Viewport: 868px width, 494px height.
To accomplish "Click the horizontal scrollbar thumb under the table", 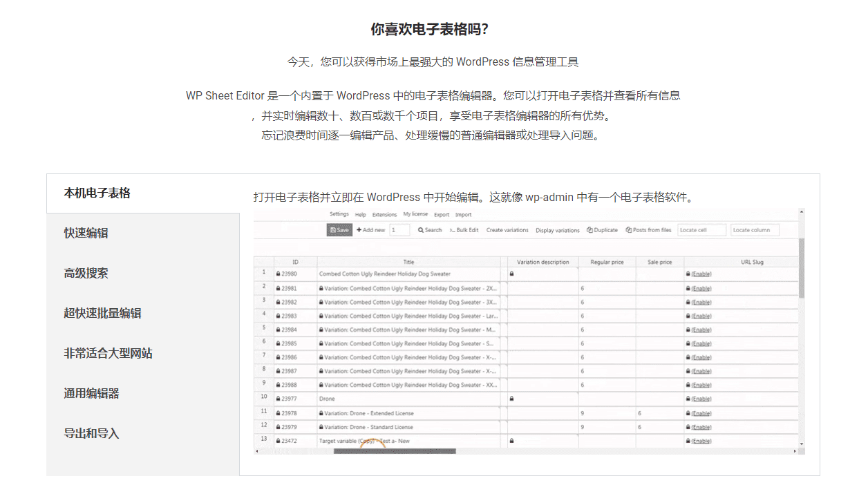I will coord(395,451).
